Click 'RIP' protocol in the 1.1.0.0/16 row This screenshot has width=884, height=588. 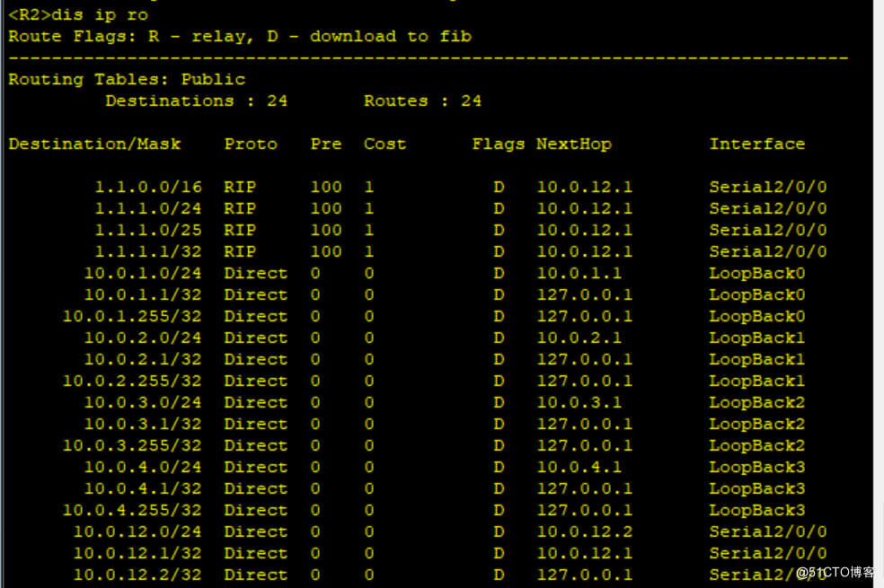240,187
